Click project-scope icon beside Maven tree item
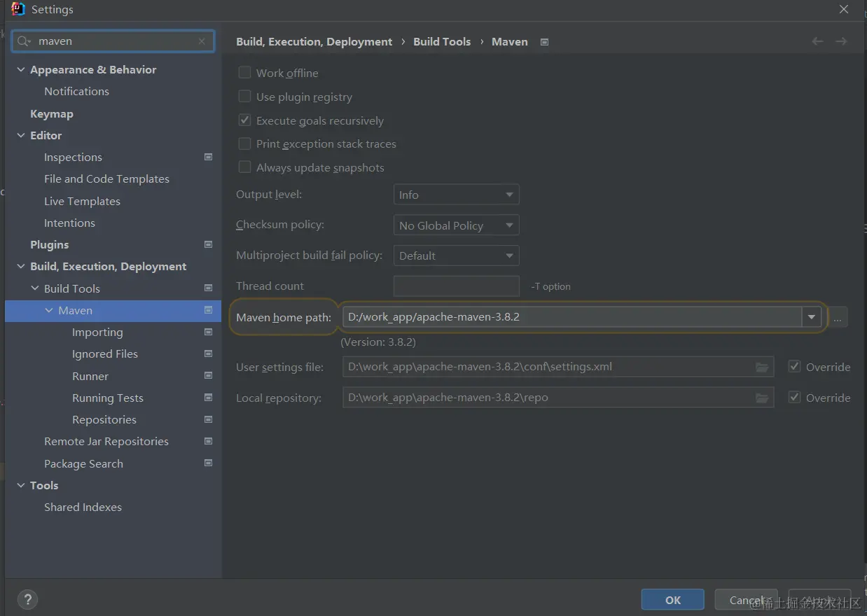The width and height of the screenshot is (867, 616). tap(208, 310)
